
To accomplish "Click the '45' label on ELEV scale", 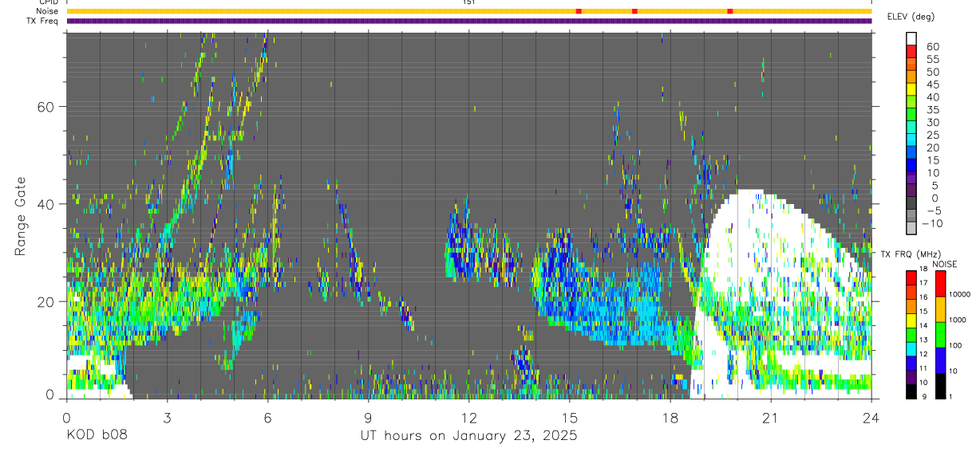I will click(932, 85).
